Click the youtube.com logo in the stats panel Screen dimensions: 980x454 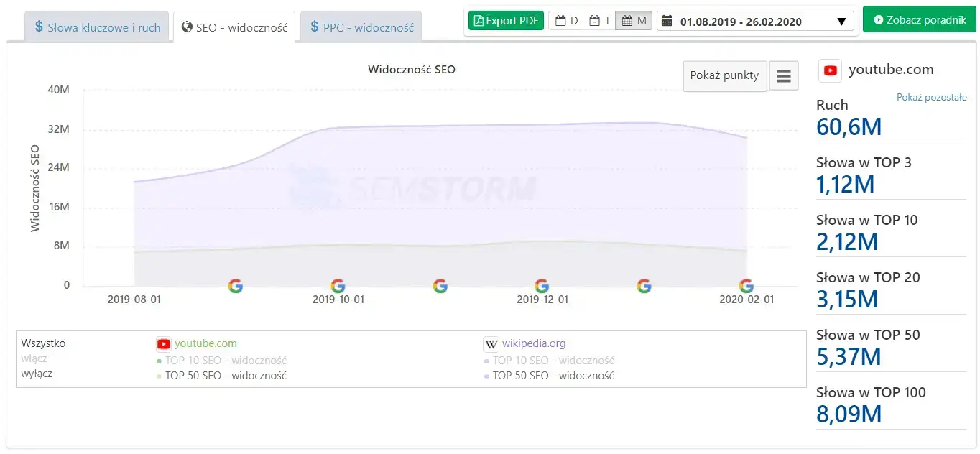click(x=830, y=70)
